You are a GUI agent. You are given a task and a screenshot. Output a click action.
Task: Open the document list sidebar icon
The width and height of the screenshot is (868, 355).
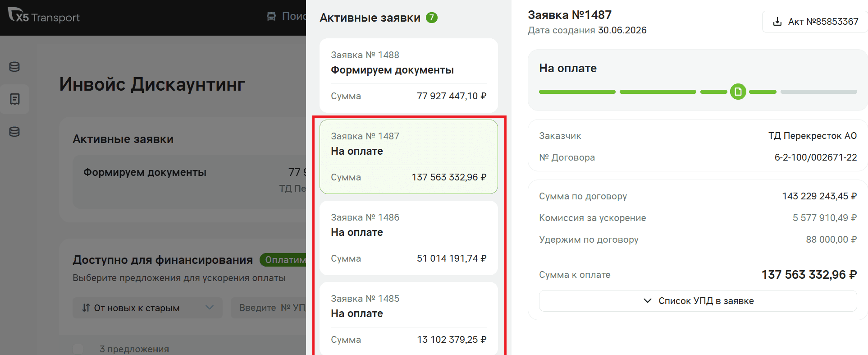[x=14, y=99]
